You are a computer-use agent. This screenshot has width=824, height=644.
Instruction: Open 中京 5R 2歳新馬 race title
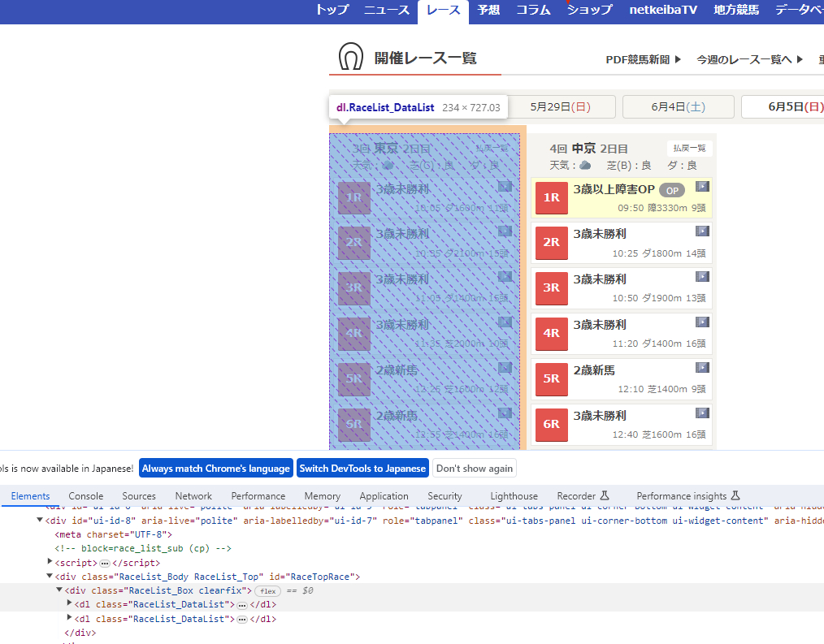coord(594,370)
